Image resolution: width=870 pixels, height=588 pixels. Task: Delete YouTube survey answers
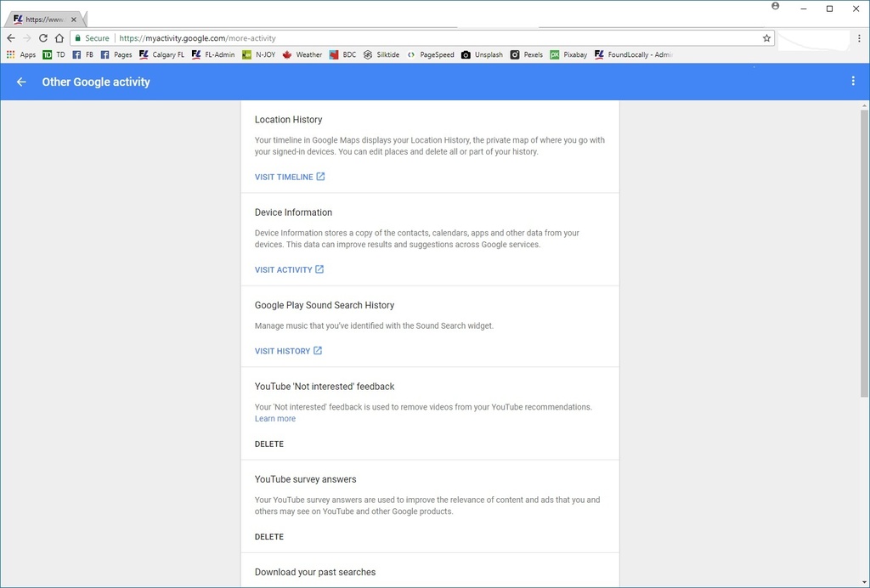tap(269, 537)
